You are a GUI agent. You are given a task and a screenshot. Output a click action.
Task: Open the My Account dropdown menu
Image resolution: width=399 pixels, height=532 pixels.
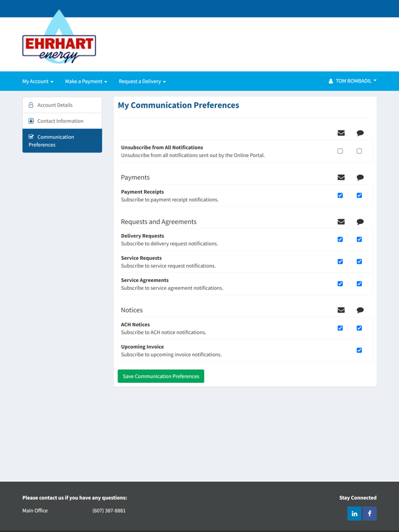pyautogui.click(x=38, y=81)
